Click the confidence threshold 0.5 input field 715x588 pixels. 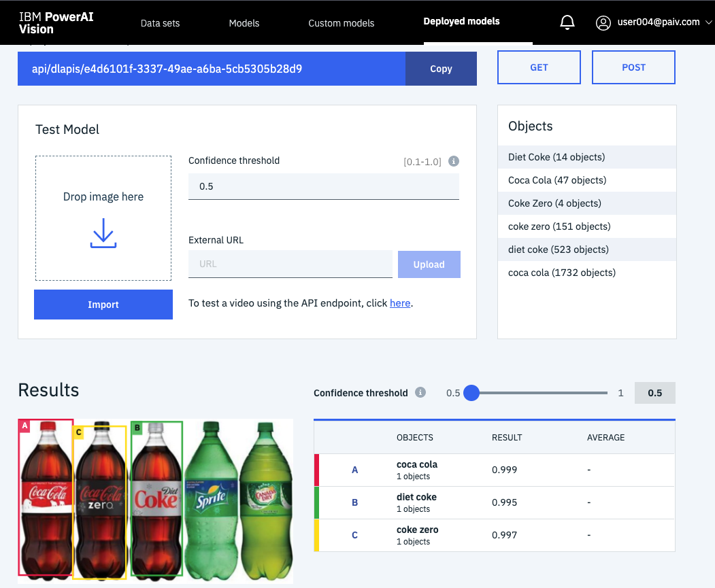pyautogui.click(x=324, y=186)
